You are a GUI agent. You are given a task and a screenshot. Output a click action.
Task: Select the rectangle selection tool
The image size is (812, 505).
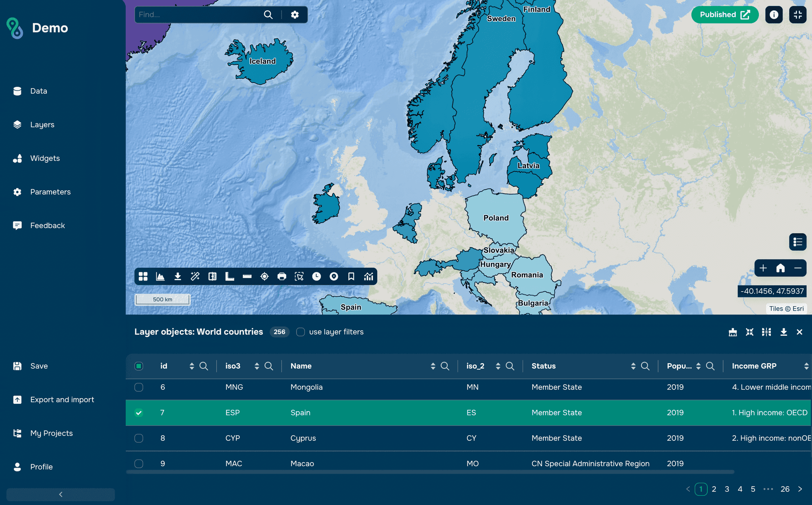[x=299, y=277]
